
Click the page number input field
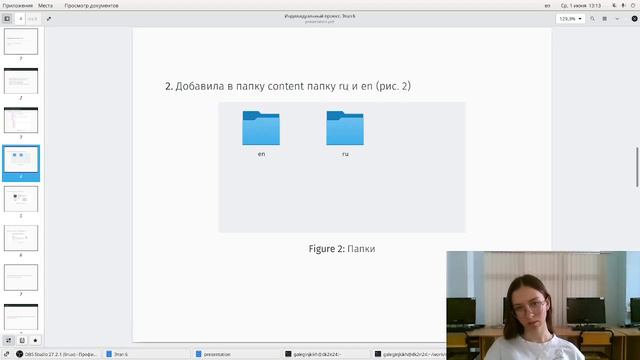pyautogui.click(x=20, y=19)
